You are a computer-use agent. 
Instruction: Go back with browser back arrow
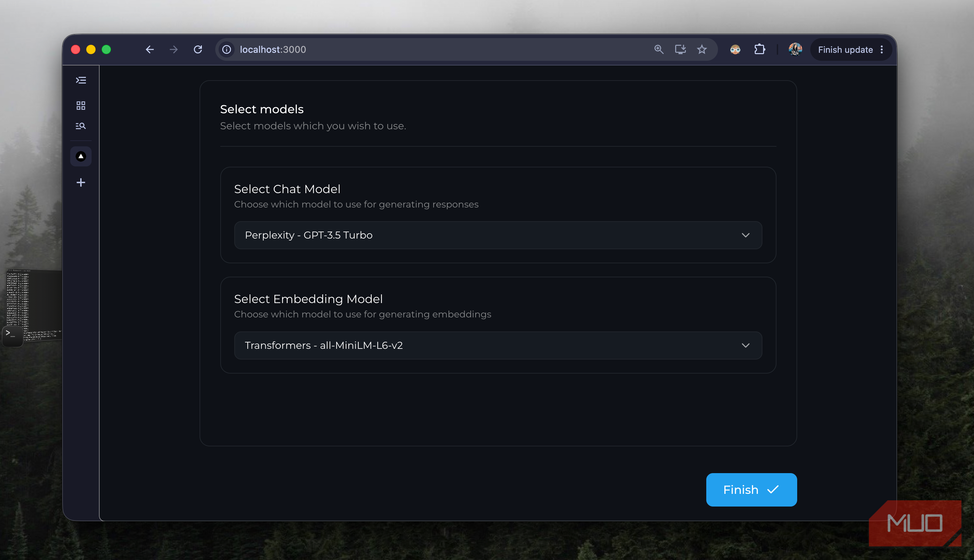(x=150, y=49)
